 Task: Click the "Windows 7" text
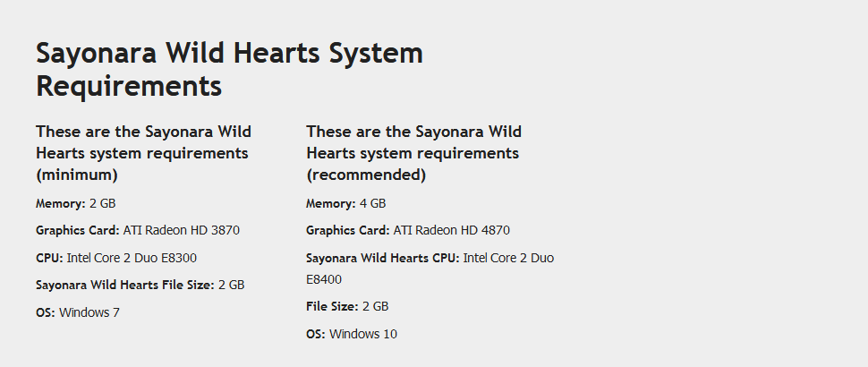click(x=89, y=312)
